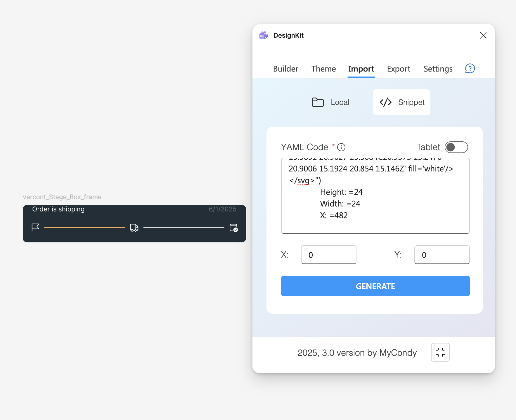Click the GENERATE button
The width and height of the screenshot is (516, 420).
[375, 286]
